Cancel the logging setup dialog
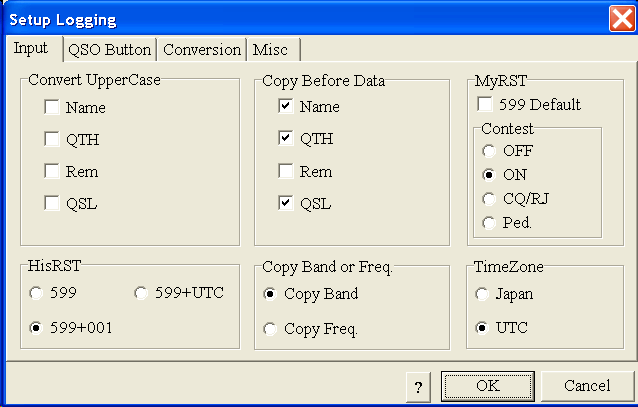 coord(587,386)
